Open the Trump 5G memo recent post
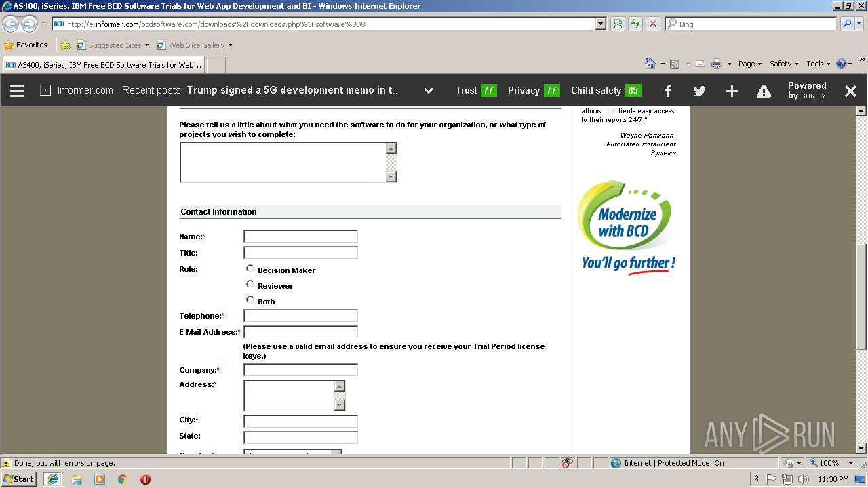The image size is (868, 488). [x=293, y=90]
